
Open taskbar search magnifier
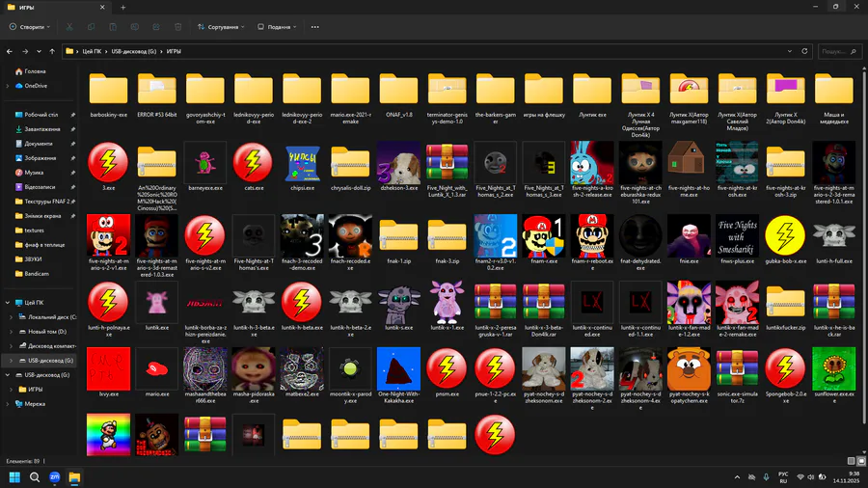pos(35,477)
